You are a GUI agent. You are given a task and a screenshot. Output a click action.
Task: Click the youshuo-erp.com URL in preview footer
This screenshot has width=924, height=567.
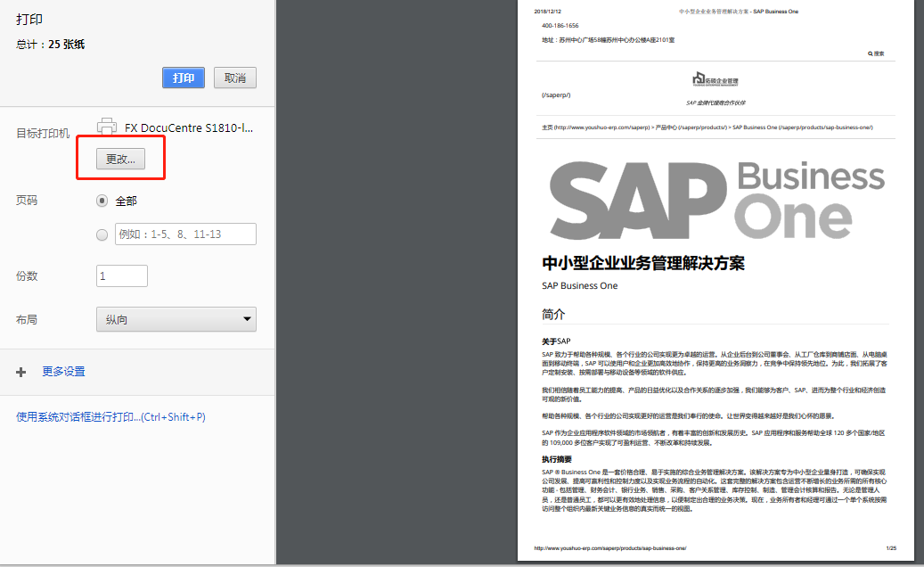coord(610,548)
